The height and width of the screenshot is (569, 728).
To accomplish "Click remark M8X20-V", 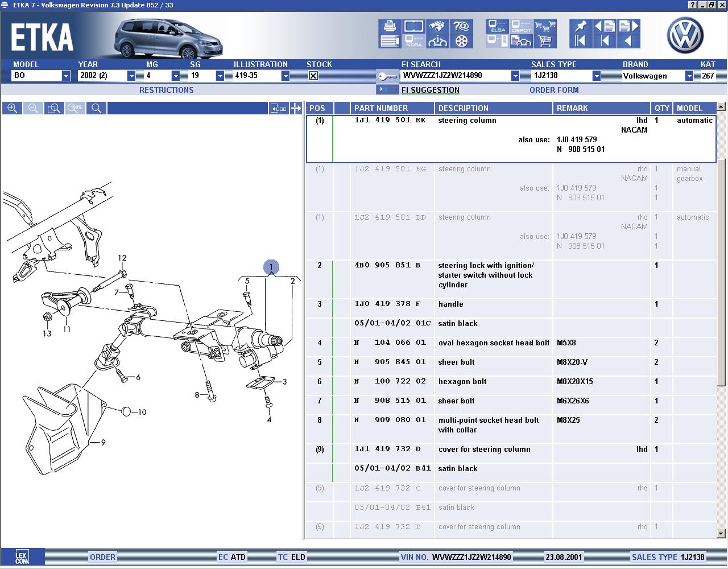I will (573, 362).
